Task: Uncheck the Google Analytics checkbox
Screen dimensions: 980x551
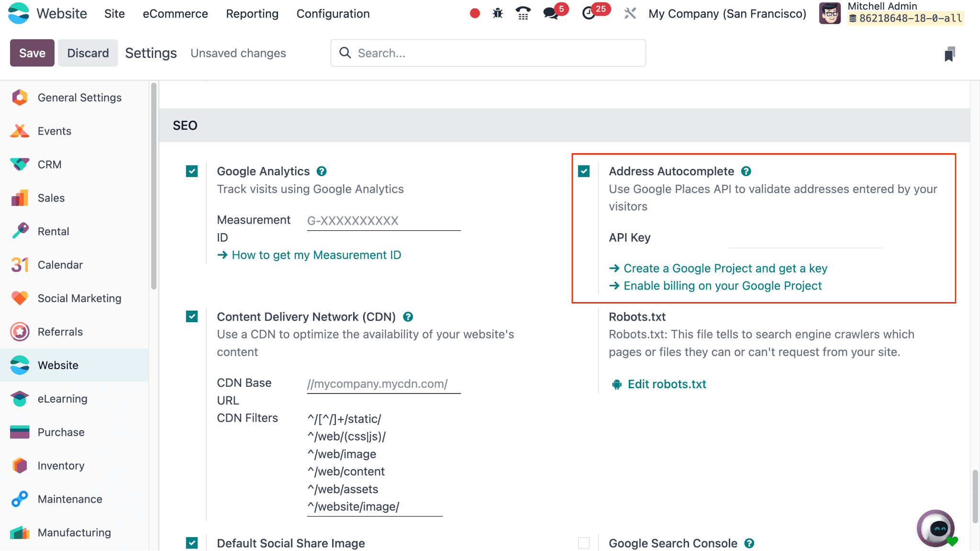Action: coord(192,171)
